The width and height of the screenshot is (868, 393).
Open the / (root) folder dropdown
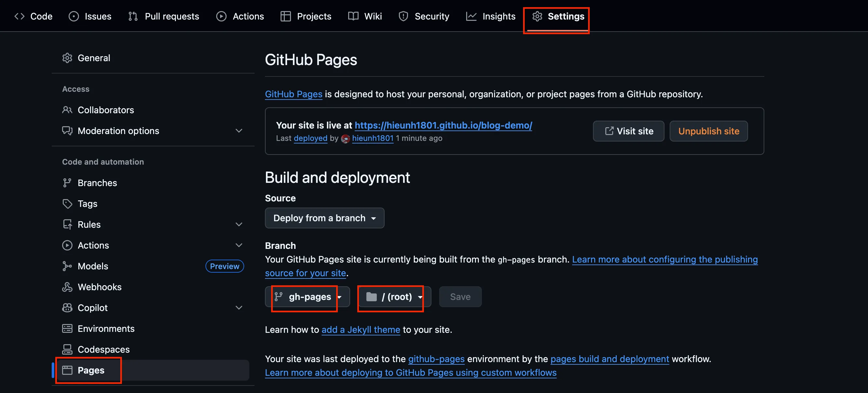point(394,297)
